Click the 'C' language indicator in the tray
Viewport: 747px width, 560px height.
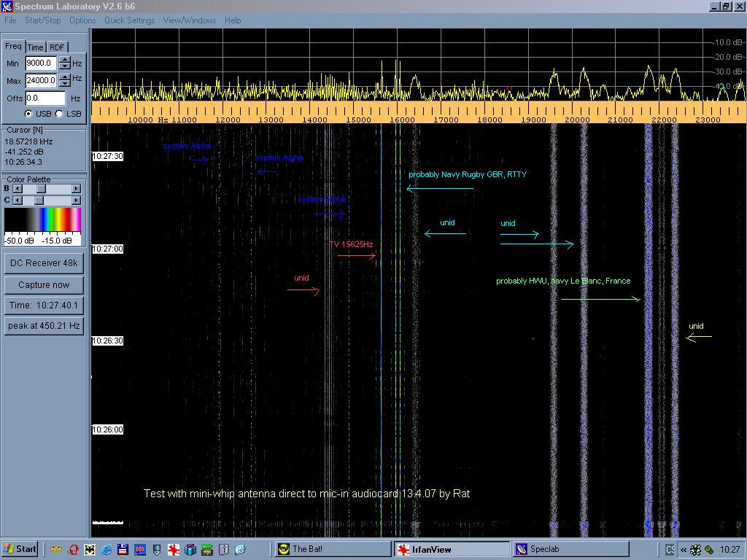click(670, 550)
